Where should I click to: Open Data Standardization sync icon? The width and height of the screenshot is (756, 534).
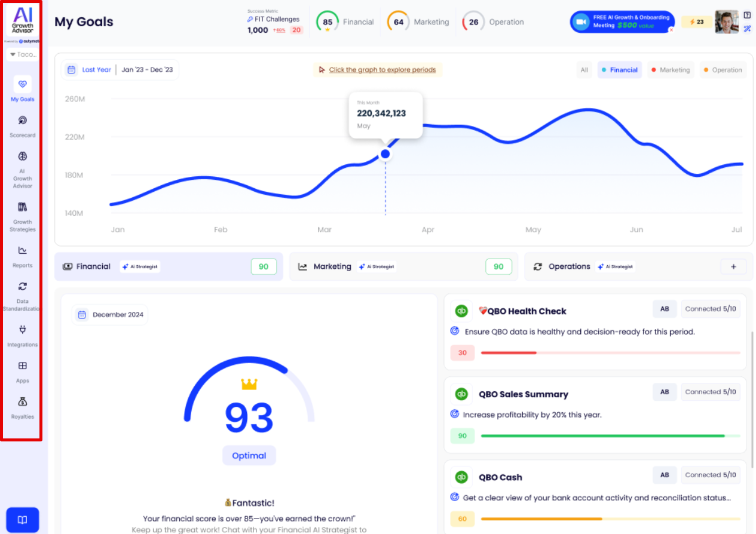pos(23,286)
